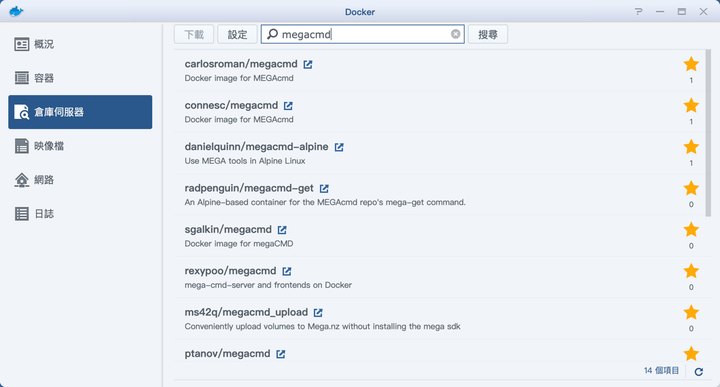
Task: Open external link for danielquinn/megacmd-alpine
Action: tap(339, 147)
